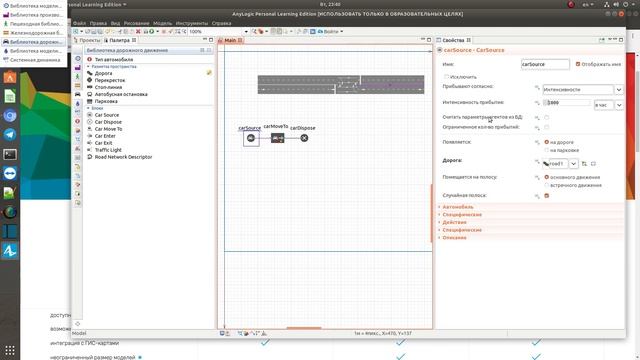Open the Прибывают согласно dropdown

619,89
